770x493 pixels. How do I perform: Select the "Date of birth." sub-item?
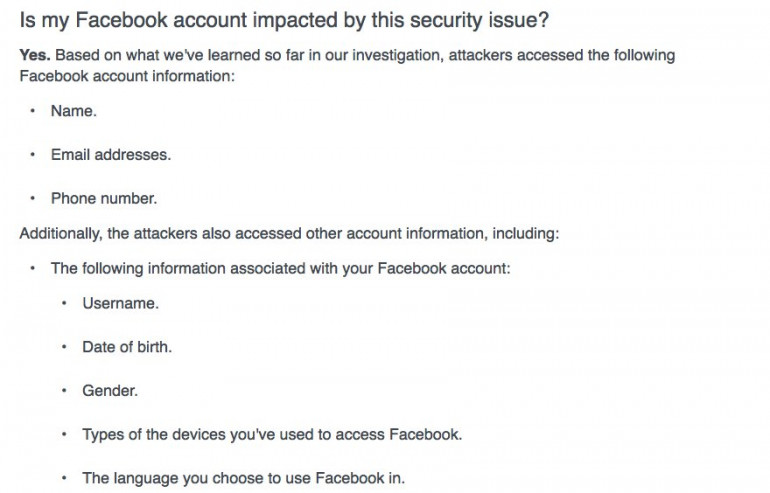pos(127,347)
